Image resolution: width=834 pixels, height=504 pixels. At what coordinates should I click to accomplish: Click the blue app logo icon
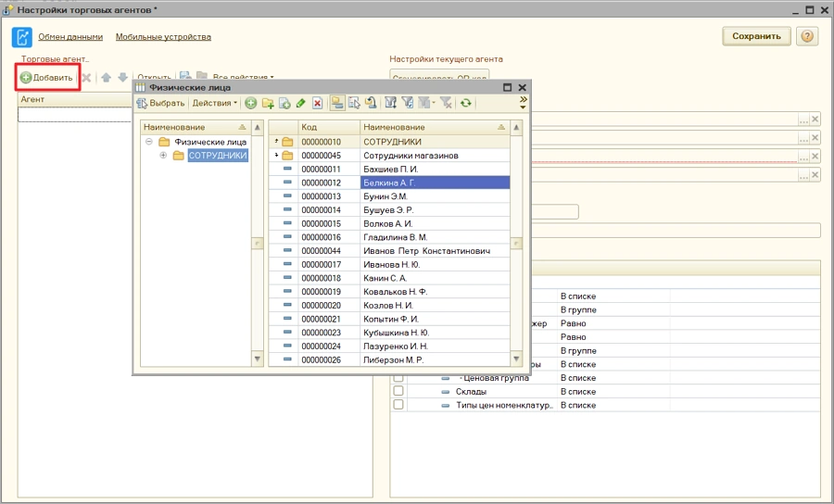pos(22,37)
